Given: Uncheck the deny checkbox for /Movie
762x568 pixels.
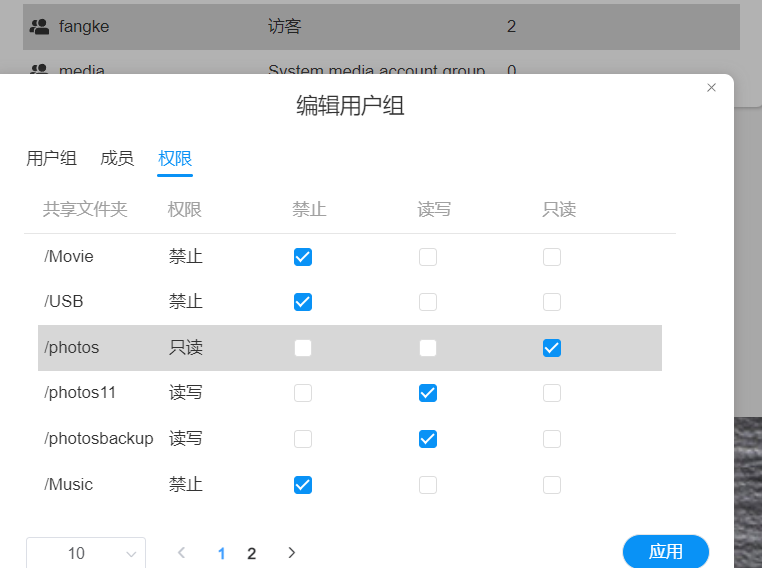Looking at the screenshot, I should [x=303, y=257].
